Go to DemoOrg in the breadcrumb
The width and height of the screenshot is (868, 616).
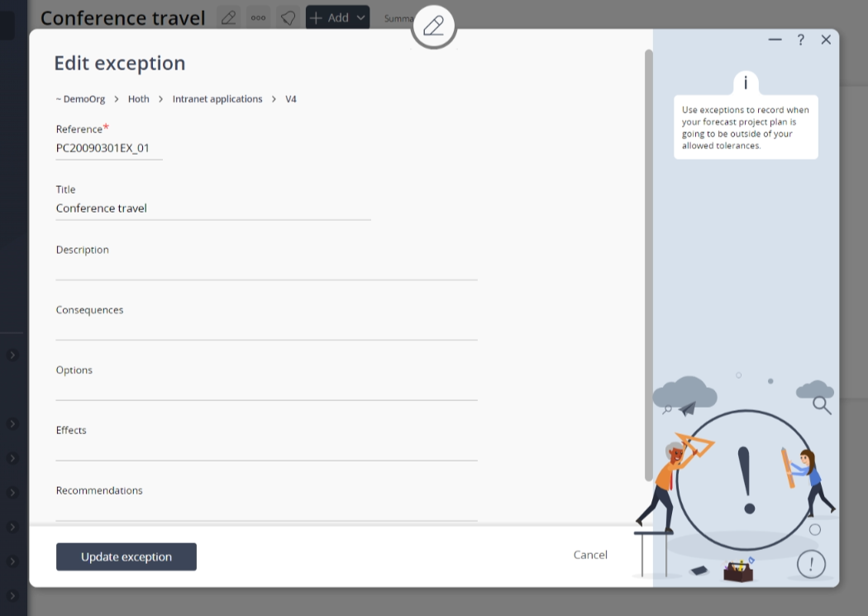pyautogui.click(x=81, y=99)
